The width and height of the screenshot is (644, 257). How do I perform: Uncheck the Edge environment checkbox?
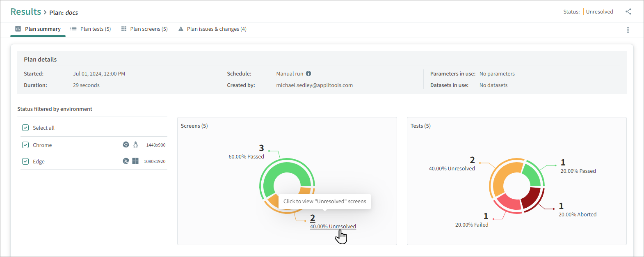[25, 161]
